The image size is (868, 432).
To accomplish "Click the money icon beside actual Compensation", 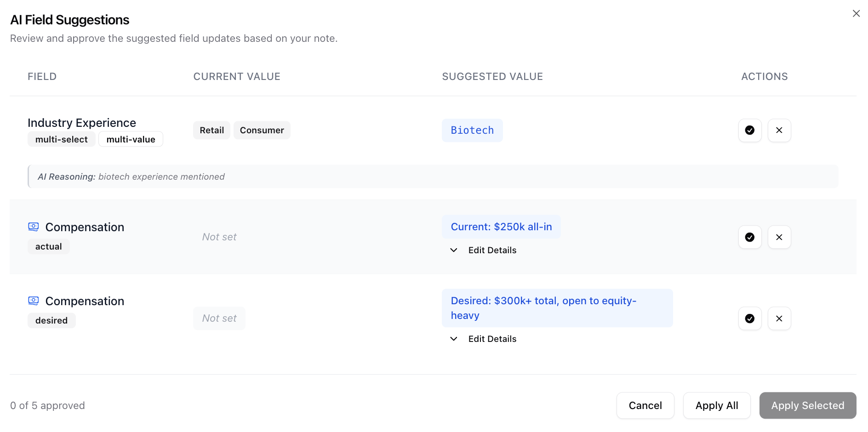I will [34, 227].
